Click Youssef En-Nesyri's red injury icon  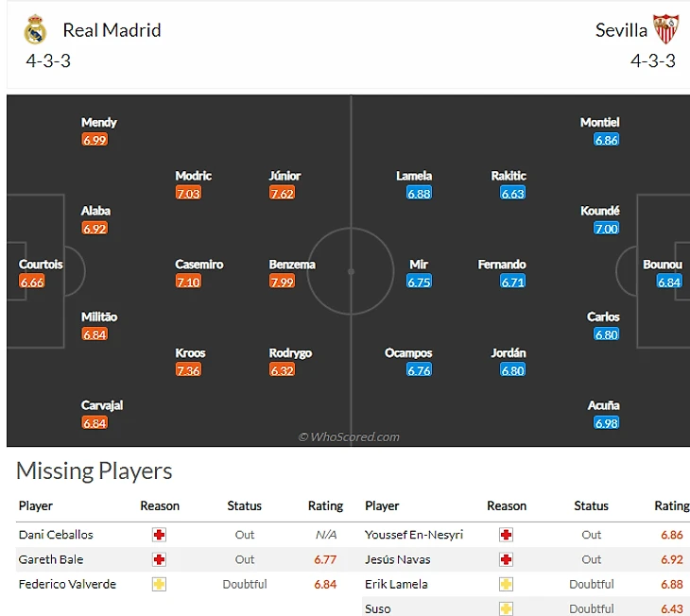pos(506,535)
